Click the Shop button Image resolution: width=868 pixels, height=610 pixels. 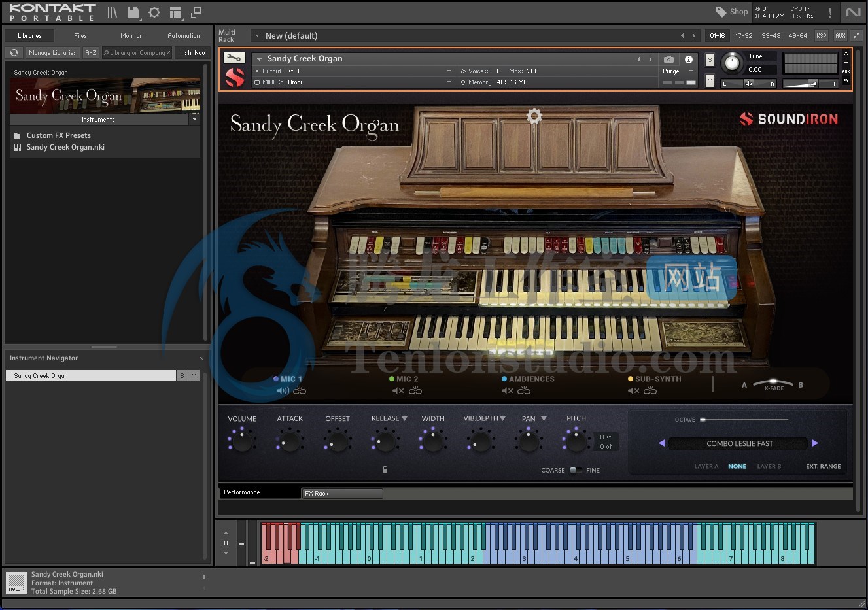[x=732, y=12]
